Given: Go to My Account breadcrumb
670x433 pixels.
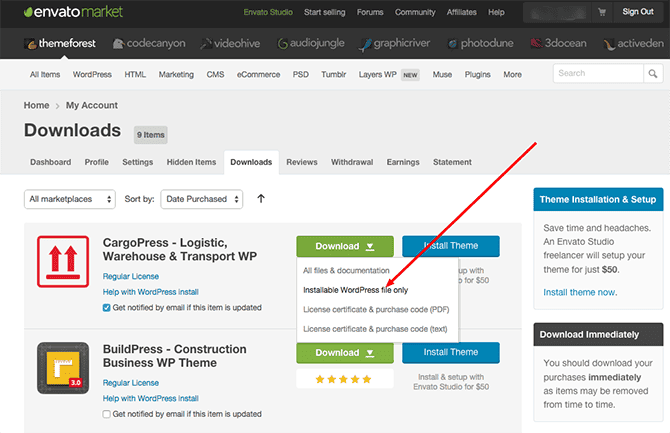Looking at the screenshot, I should click(x=92, y=106).
